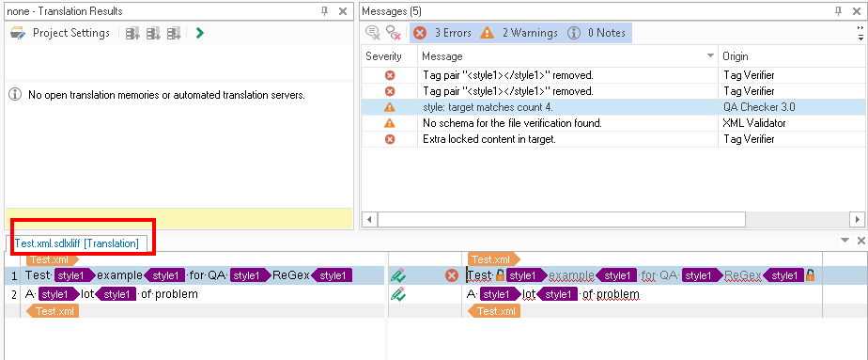Select 'No schema for the file verification found.' message

pyautogui.click(x=613, y=123)
